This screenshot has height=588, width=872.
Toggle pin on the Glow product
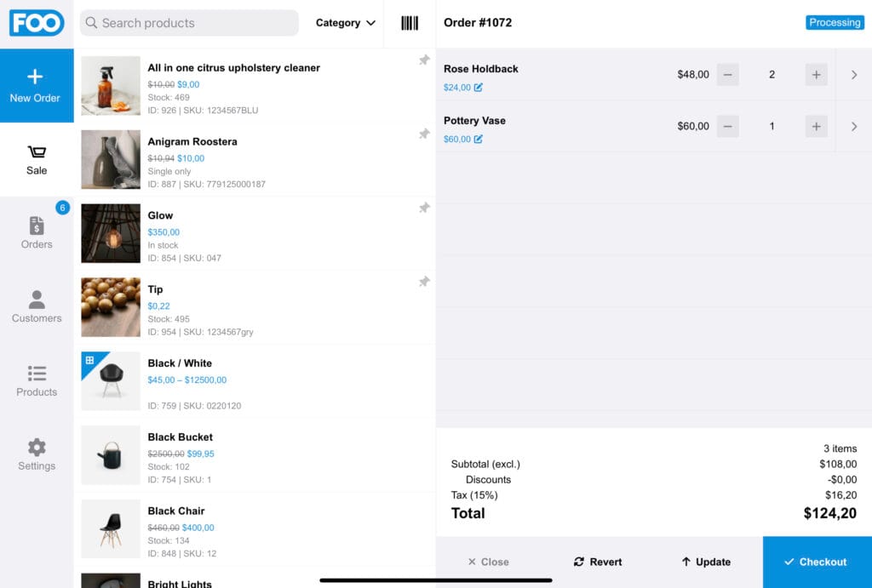click(424, 208)
